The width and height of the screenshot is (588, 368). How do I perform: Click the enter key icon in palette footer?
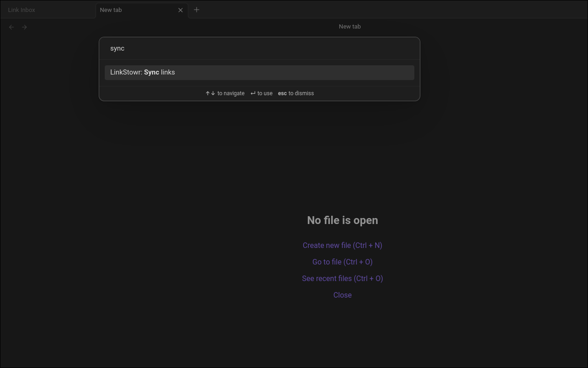click(x=253, y=93)
